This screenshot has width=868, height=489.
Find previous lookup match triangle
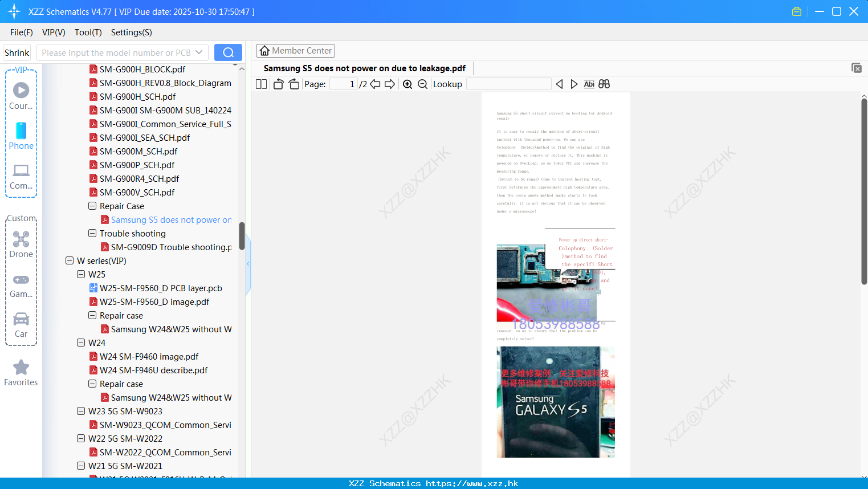(559, 84)
